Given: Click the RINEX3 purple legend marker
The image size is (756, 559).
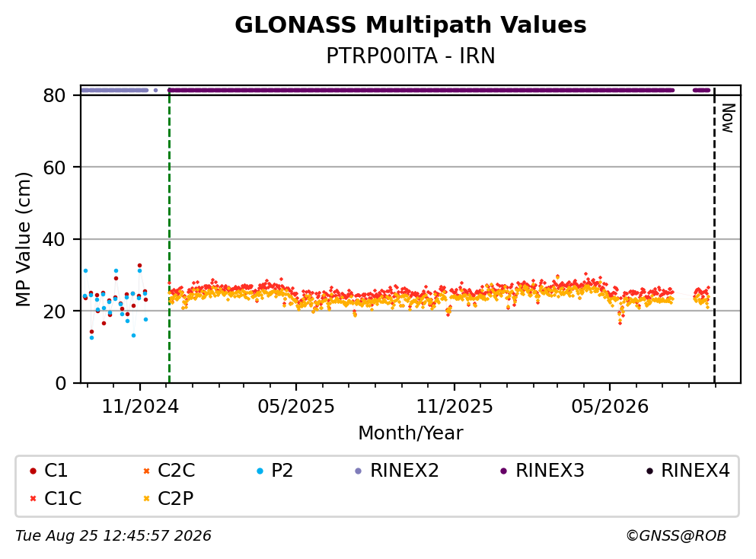Looking at the screenshot, I should [x=504, y=471].
